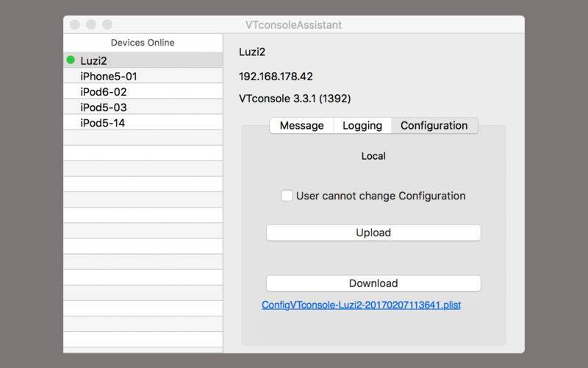Click the green online status dot for Luzi2
This screenshot has height=368, width=588.
[71, 60]
